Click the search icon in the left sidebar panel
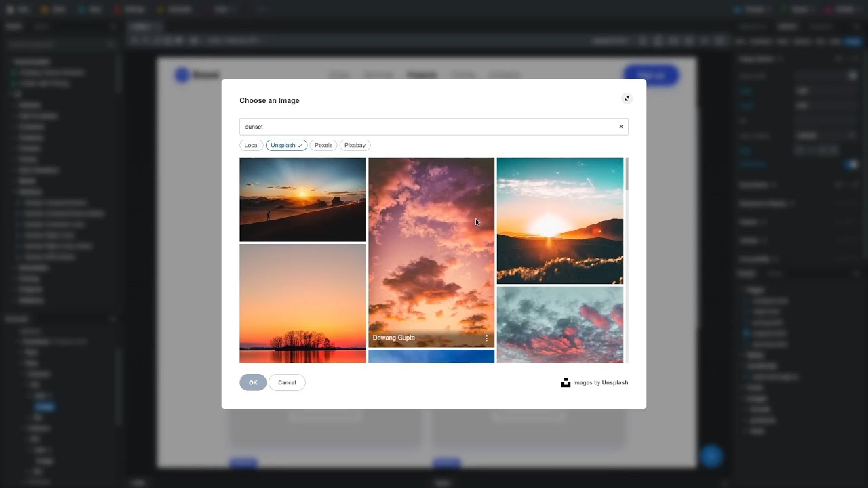The width and height of the screenshot is (868, 488). (111, 43)
